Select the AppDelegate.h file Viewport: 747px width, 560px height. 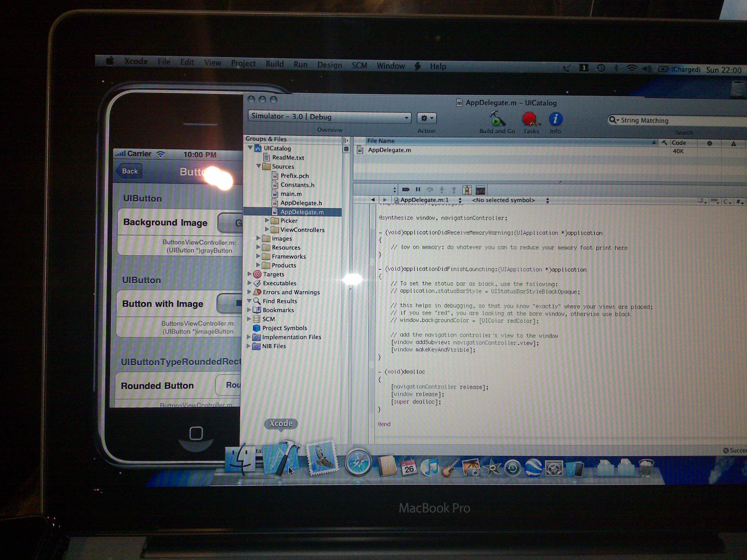click(x=301, y=203)
